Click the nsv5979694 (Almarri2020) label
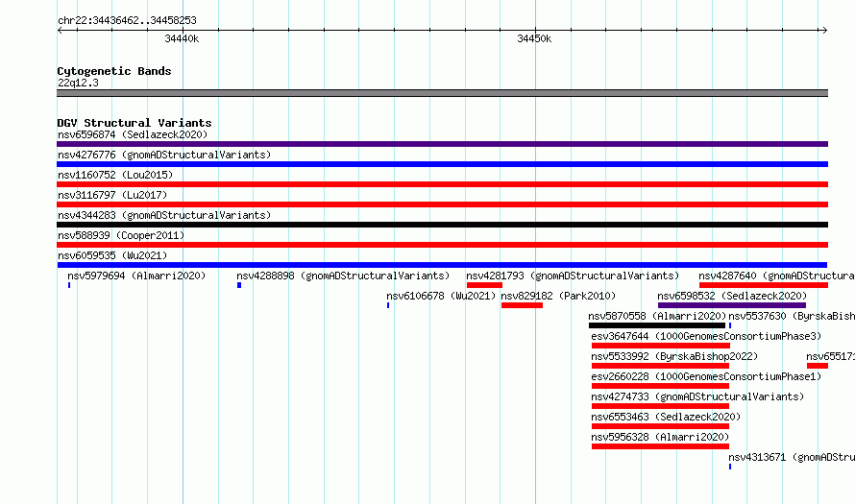855x504 pixels. [136, 276]
